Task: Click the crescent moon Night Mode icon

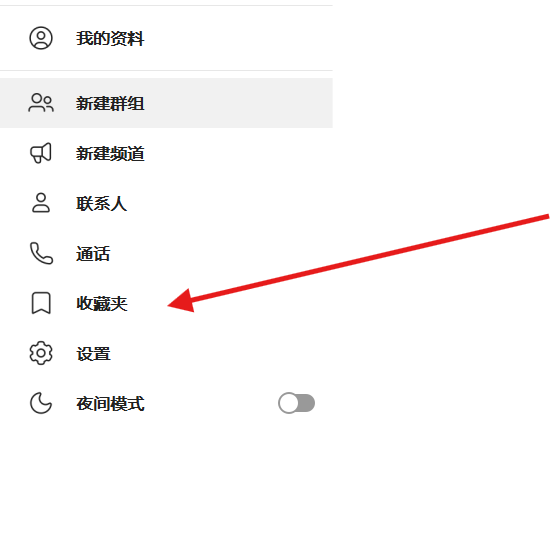Action: 41,403
